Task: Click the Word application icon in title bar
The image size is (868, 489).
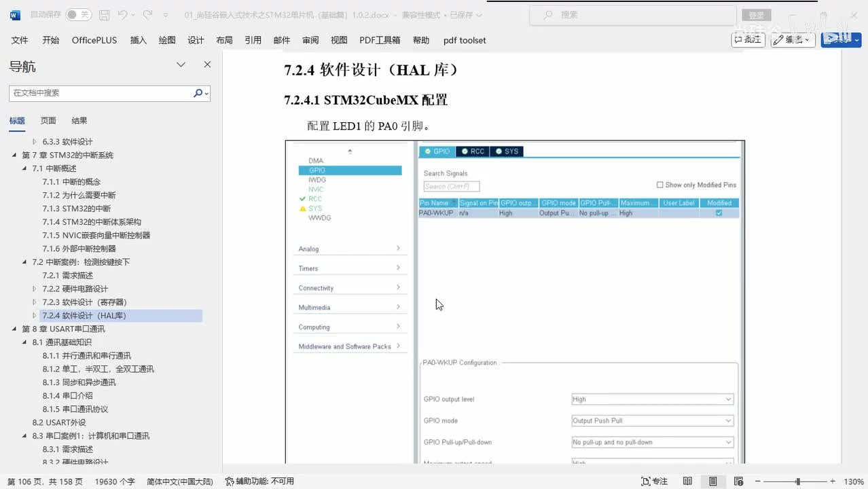Action: tap(15, 14)
